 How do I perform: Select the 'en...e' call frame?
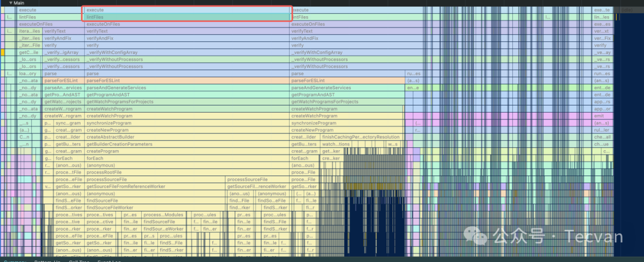(413, 88)
